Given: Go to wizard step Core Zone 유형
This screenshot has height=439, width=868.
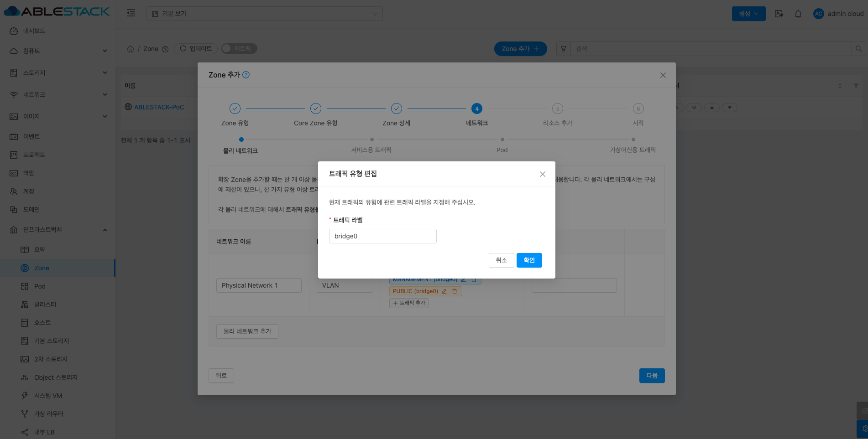Looking at the screenshot, I should [316, 115].
